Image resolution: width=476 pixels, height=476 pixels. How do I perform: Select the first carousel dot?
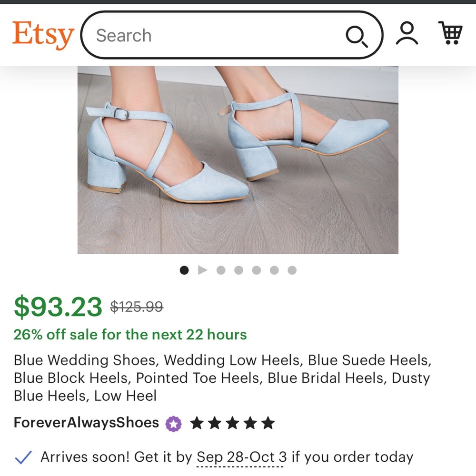click(185, 270)
